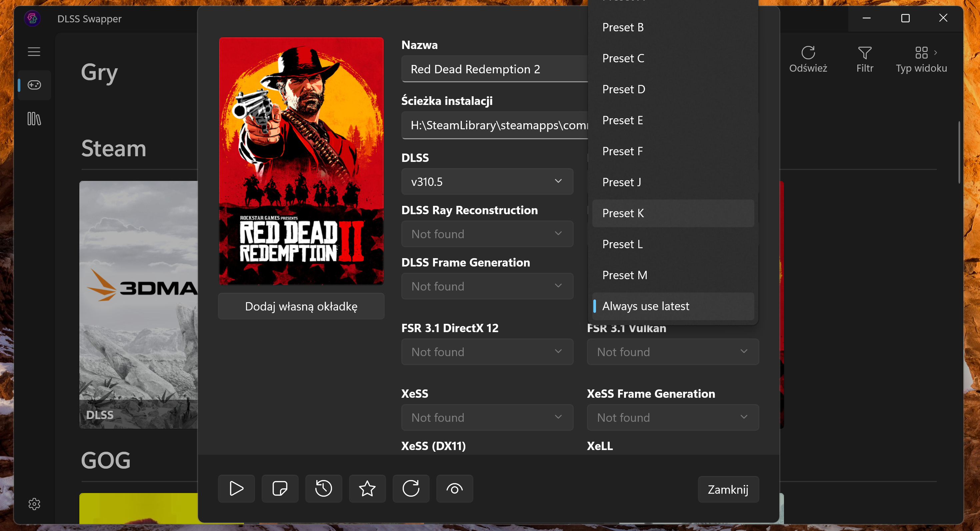Choose Always use latest option

pos(673,306)
